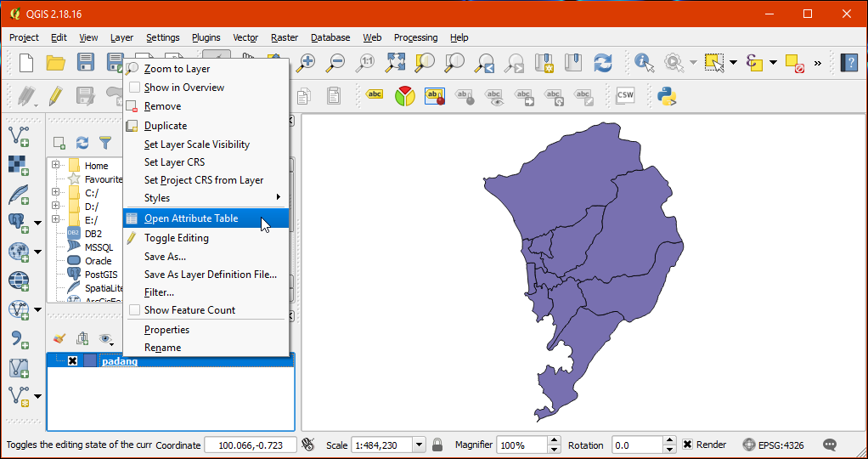Tick the Show in Overview checkbox
Screen dimensions: 868x459
point(134,88)
